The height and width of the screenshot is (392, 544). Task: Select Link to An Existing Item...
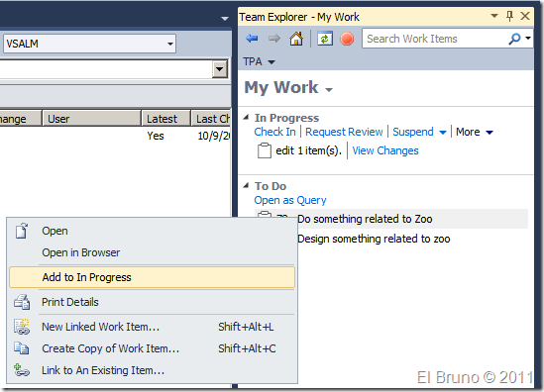[x=152, y=370]
